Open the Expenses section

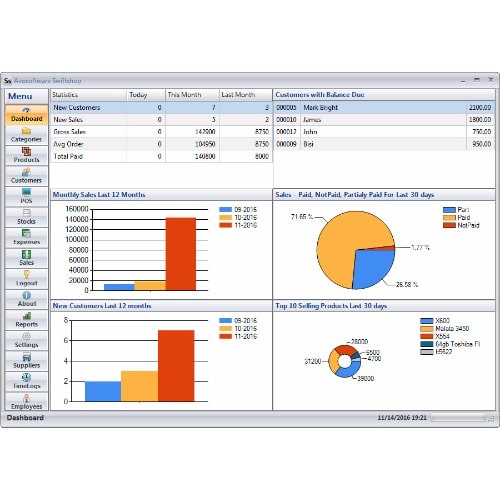click(26, 238)
